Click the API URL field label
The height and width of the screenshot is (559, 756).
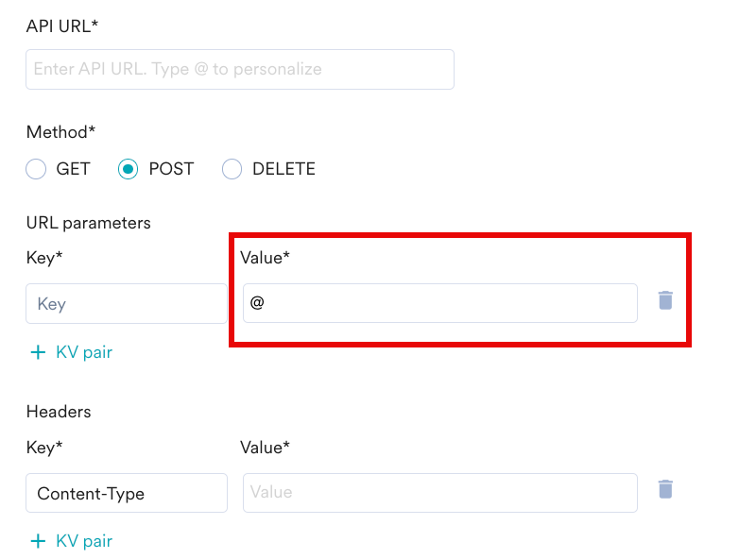tap(62, 26)
